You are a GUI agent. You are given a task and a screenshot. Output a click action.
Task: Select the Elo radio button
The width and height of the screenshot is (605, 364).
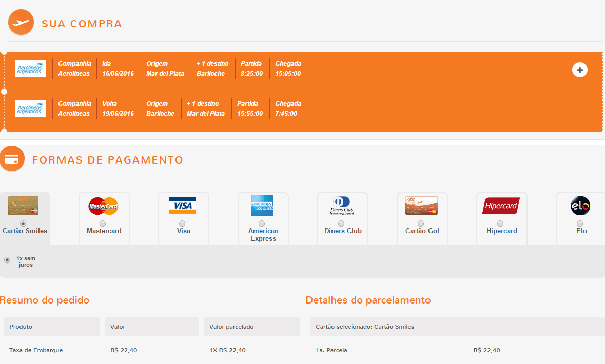pos(580,224)
